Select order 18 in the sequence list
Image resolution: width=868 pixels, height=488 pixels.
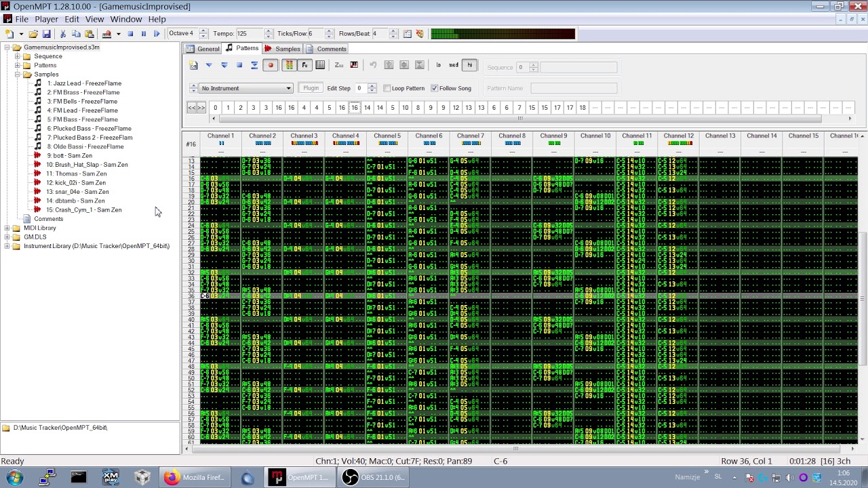(x=582, y=108)
